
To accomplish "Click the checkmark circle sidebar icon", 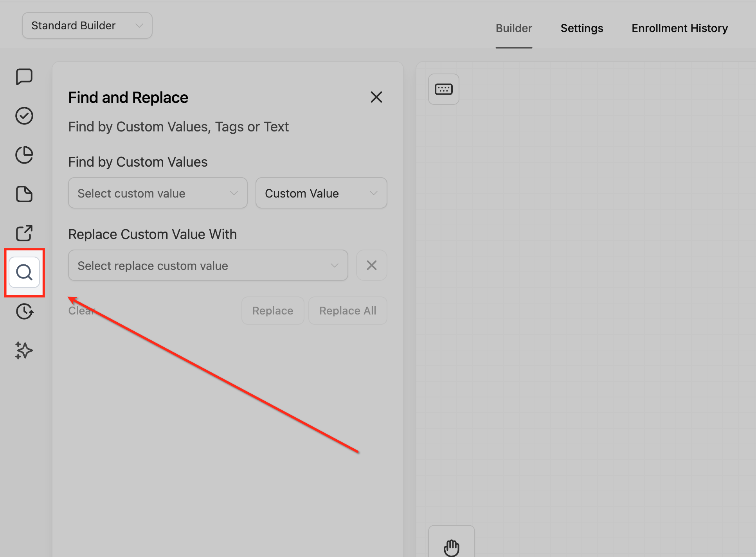I will click(x=24, y=116).
